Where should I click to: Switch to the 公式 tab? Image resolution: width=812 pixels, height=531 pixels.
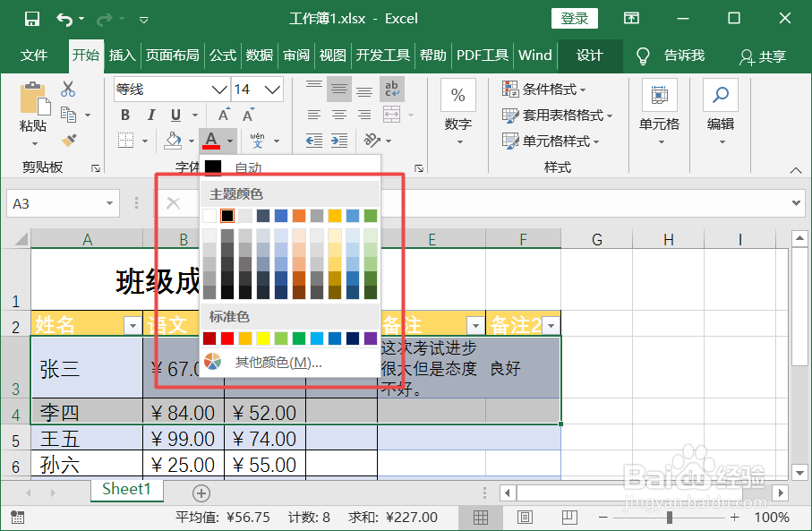[223, 55]
